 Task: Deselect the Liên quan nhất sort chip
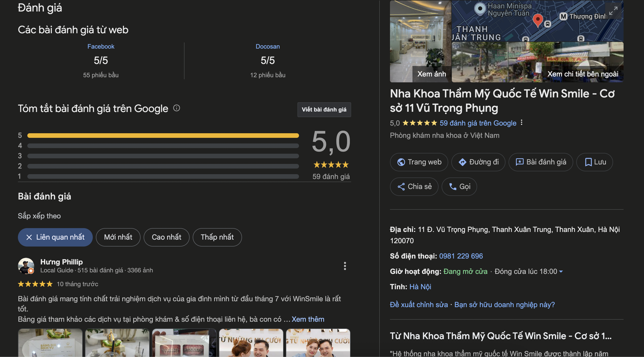point(55,237)
